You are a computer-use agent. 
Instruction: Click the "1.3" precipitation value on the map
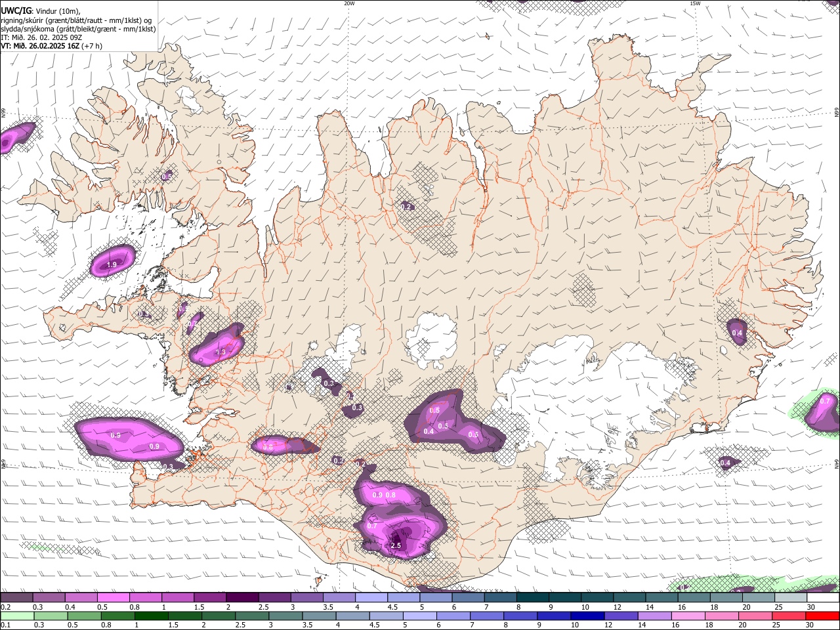tap(220, 352)
